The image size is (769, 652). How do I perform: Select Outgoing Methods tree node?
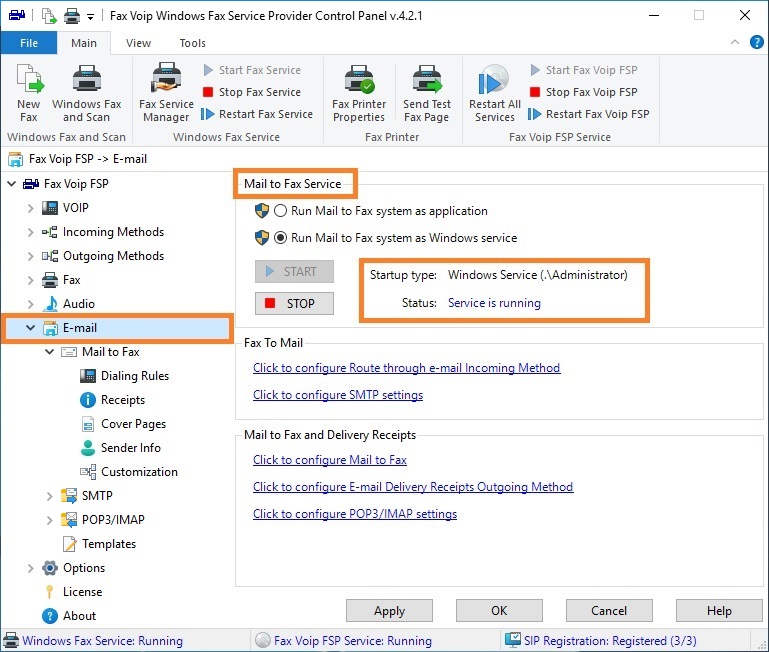point(113,256)
